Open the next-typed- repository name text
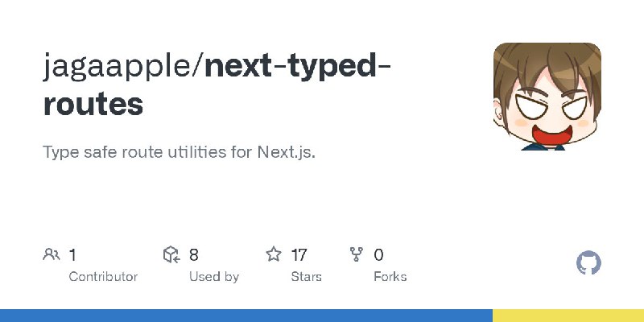 pos(297,66)
